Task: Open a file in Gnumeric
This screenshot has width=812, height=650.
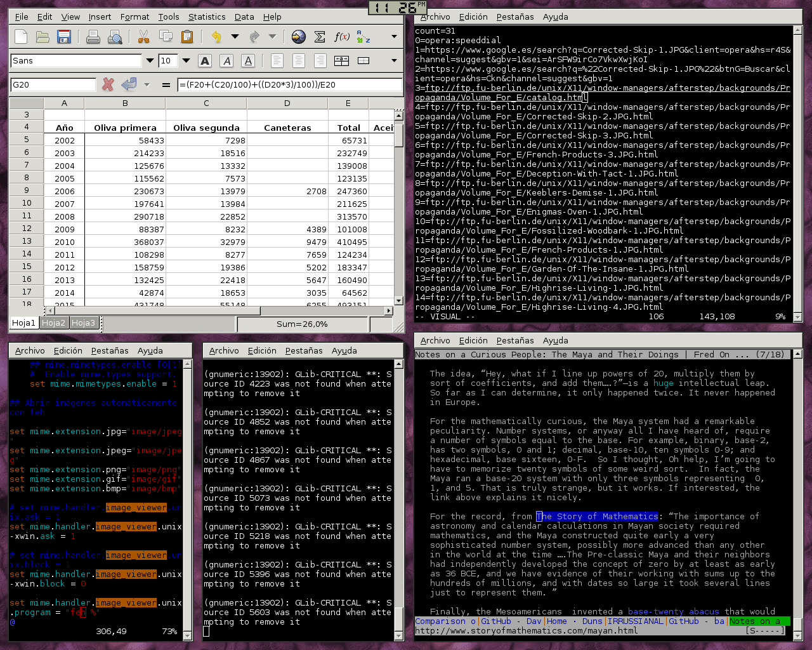Action: tap(43, 37)
